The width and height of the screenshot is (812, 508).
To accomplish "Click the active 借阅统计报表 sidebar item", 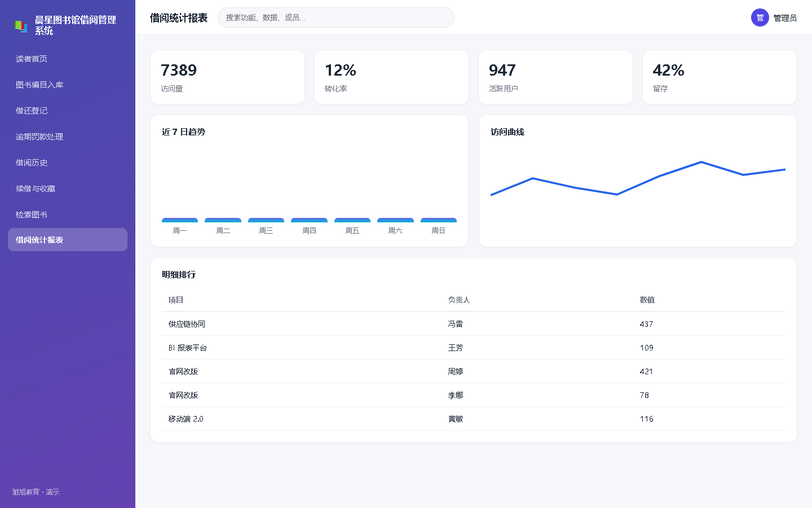I will point(68,240).
